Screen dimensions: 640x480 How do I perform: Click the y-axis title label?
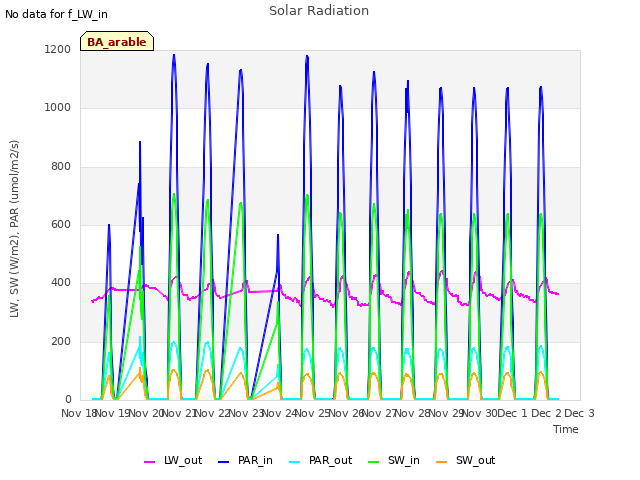[x=14, y=229]
